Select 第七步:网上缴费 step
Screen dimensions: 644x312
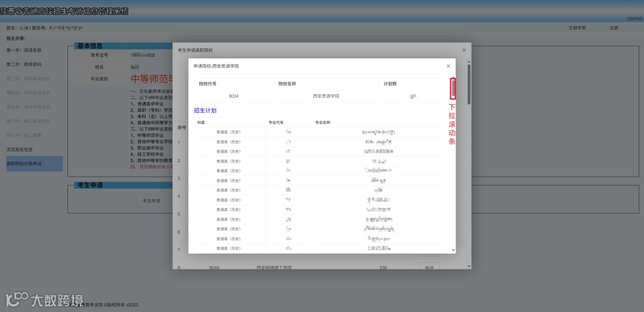pos(24,135)
